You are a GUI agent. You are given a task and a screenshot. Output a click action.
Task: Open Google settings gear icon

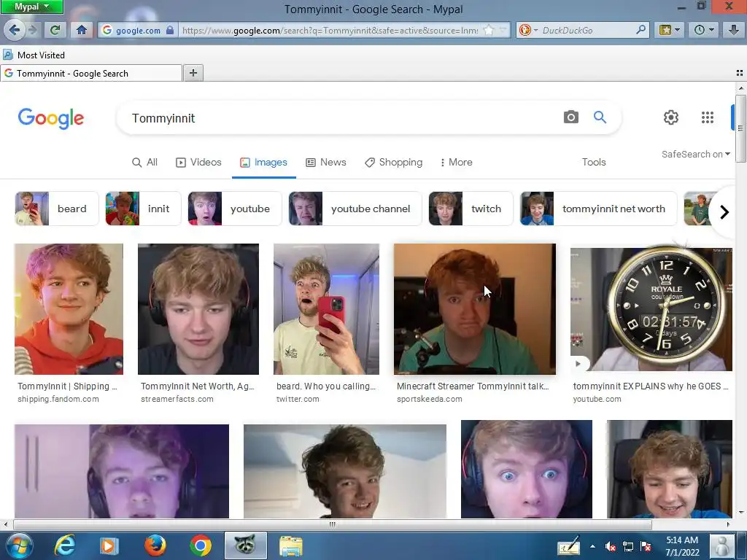[x=671, y=117]
